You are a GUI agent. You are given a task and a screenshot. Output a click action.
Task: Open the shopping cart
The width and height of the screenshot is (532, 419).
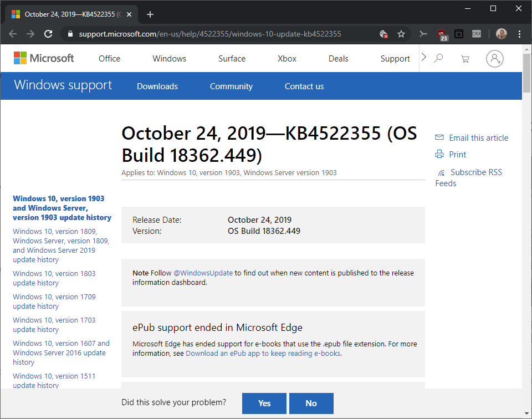pos(465,59)
